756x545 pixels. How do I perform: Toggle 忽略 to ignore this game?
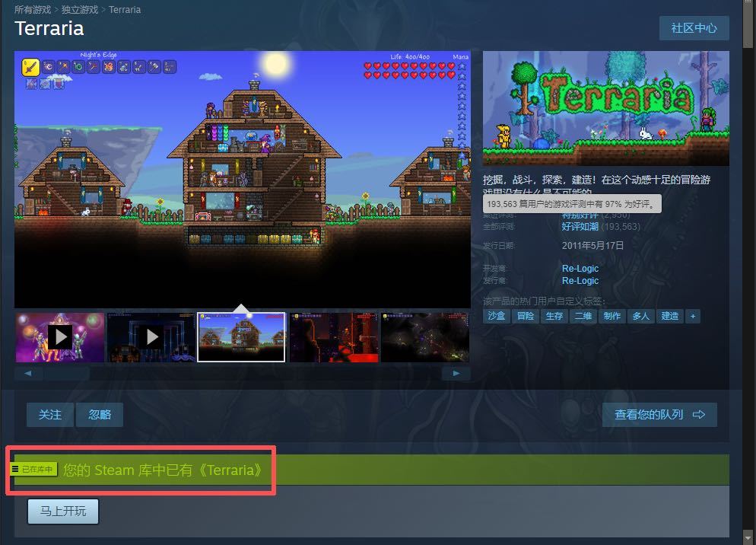(100, 415)
